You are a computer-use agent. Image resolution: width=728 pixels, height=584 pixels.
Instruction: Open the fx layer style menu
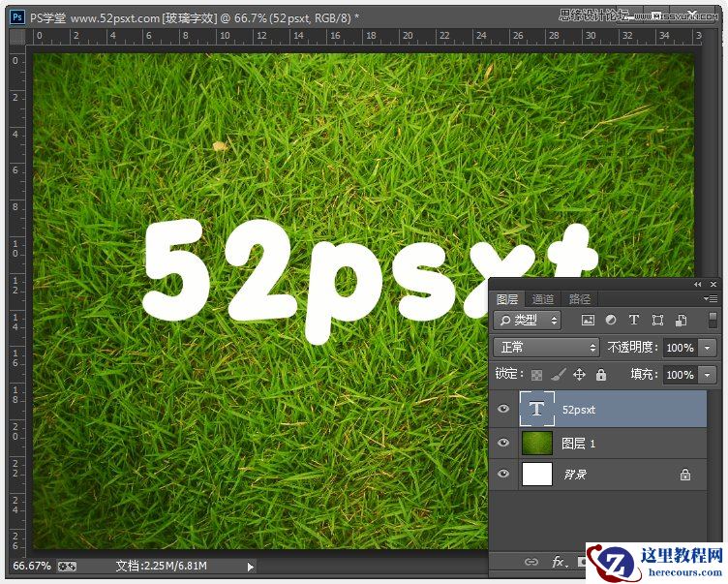559,562
